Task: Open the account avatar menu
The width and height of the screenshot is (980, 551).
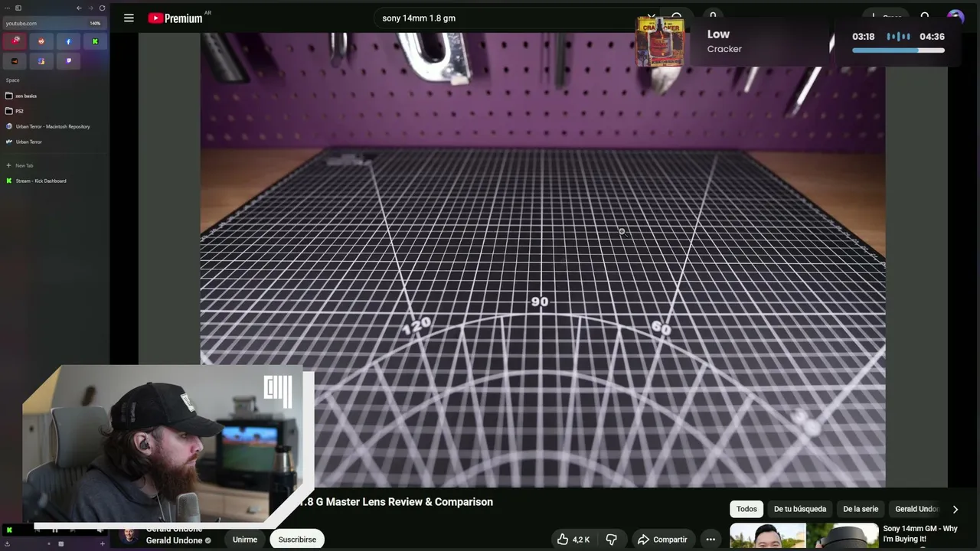Action: point(955,17)
